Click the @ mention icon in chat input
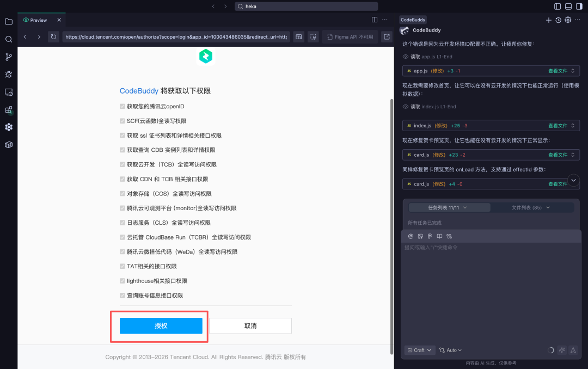The width and height of the screenshot is (588, 369). click(411, 236)
